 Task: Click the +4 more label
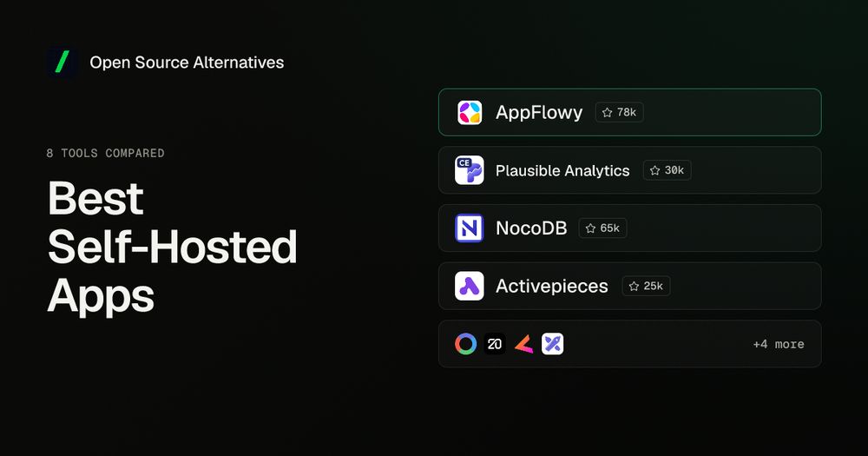(779, 344)
